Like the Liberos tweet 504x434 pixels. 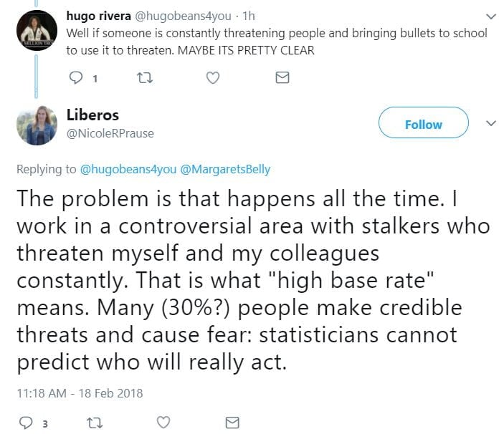pyautogui.click(x=164, y=423)
